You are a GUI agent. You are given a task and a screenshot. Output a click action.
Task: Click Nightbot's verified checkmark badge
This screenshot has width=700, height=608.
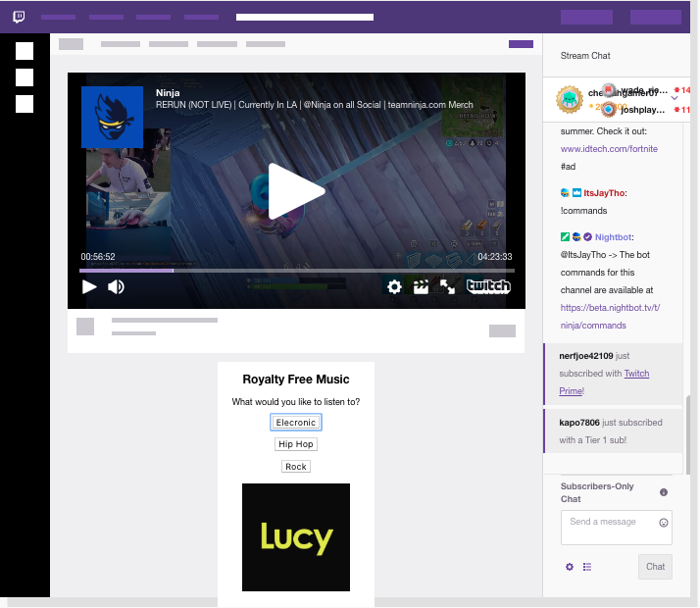pyautogui.click(x=587, y=237)
